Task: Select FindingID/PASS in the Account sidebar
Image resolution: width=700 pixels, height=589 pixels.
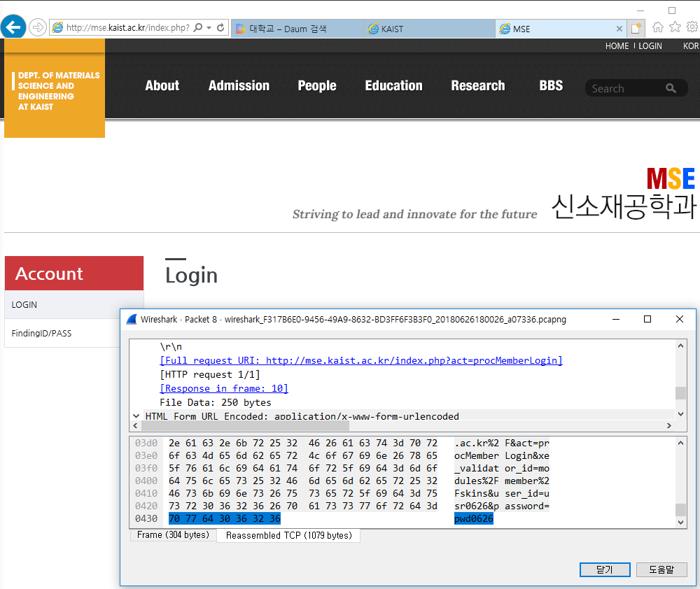Action: point(62,333)
